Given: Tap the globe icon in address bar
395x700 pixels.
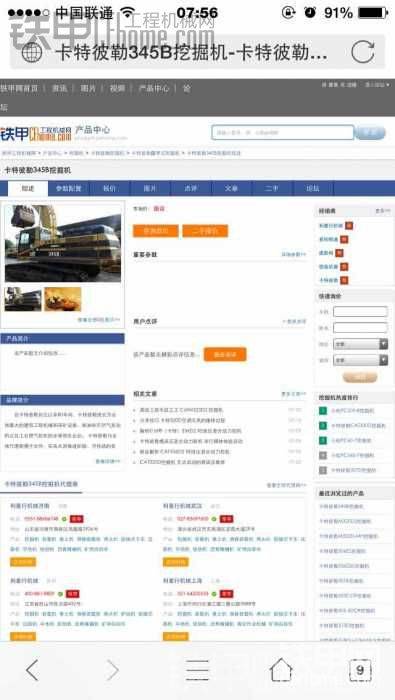Looking at the screenshot, I should pos(32,52).
